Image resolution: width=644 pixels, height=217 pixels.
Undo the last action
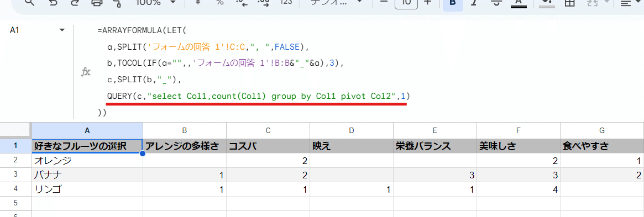53,2
